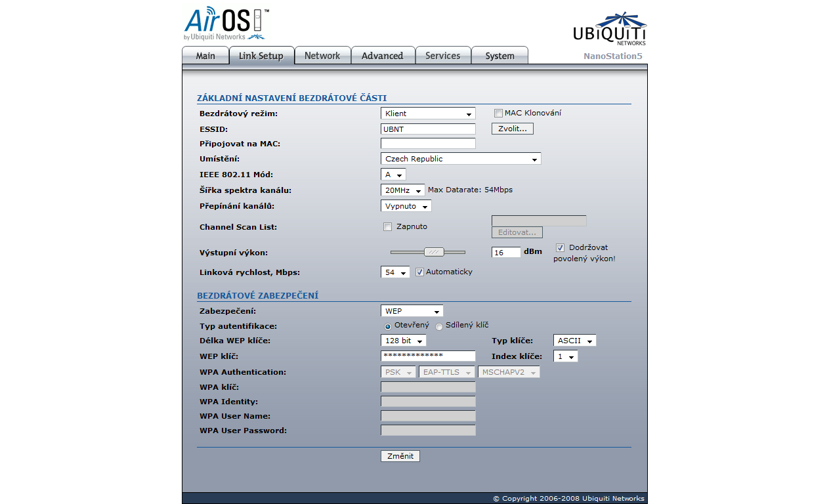Open the Šířka spektra kanálu dropdown
This screenshot has height=504, width=829.
[x=402, y=190]
